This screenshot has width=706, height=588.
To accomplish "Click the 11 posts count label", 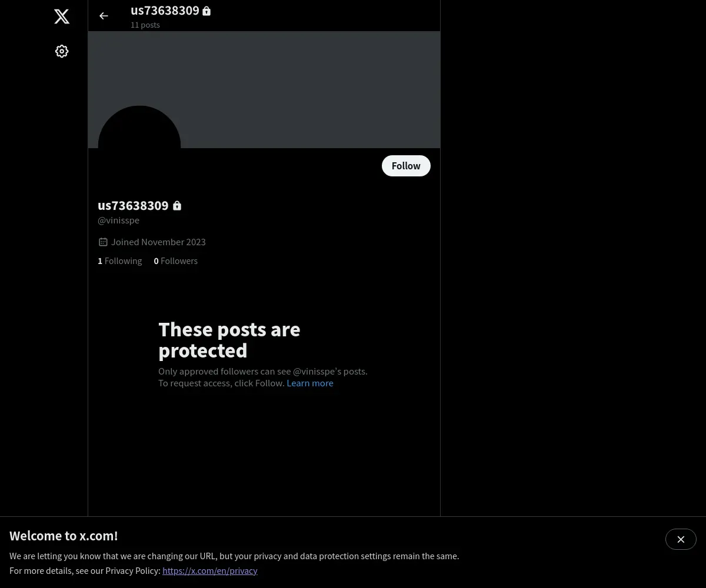I will pos(145,25).
